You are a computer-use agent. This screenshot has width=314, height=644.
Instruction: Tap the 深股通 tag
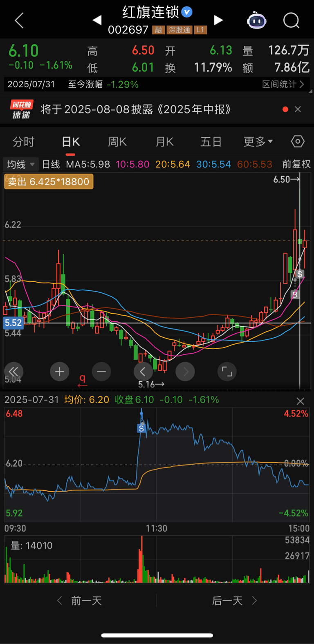click(179, 30)
